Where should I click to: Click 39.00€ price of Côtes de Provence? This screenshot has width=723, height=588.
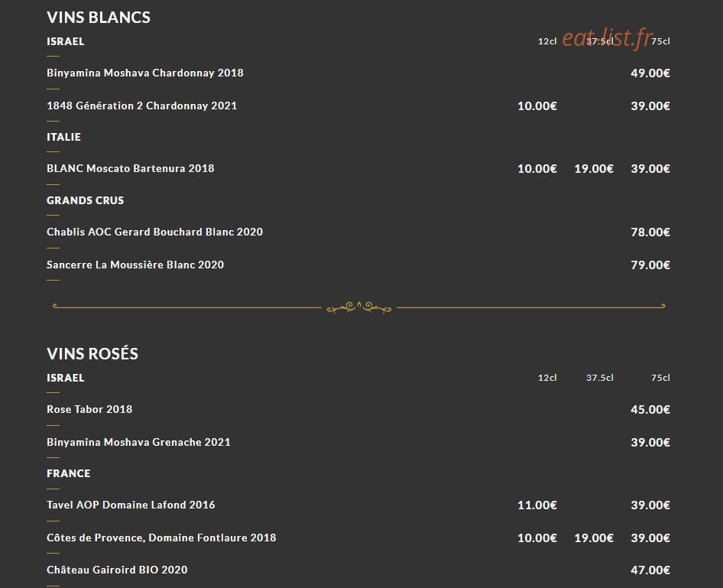(650, 538)
